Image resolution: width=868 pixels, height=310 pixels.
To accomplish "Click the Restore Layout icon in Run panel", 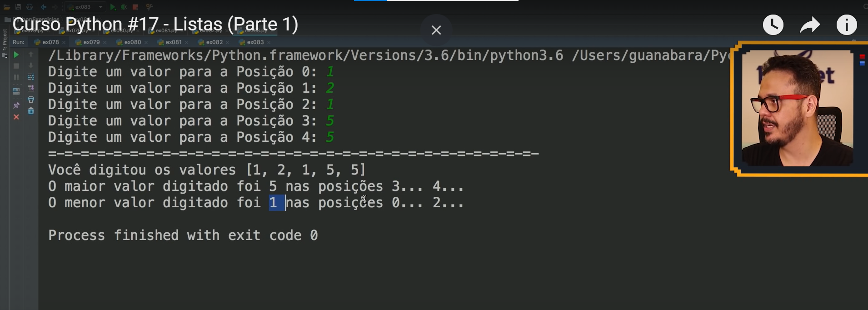I will [16, 90].
